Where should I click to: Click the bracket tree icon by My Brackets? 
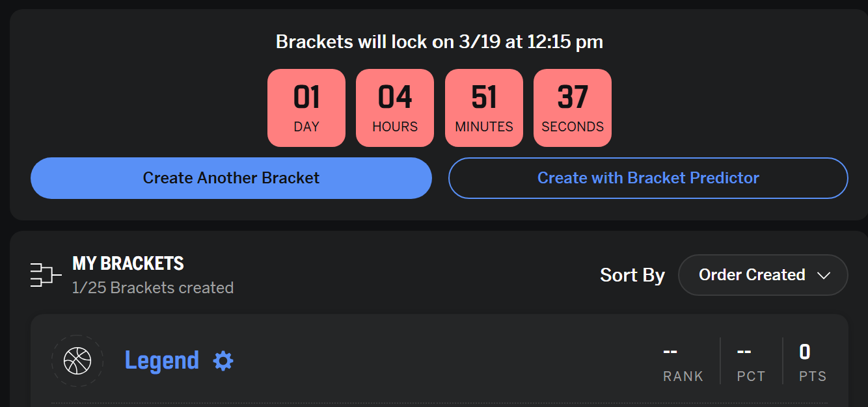pos(46,275)
